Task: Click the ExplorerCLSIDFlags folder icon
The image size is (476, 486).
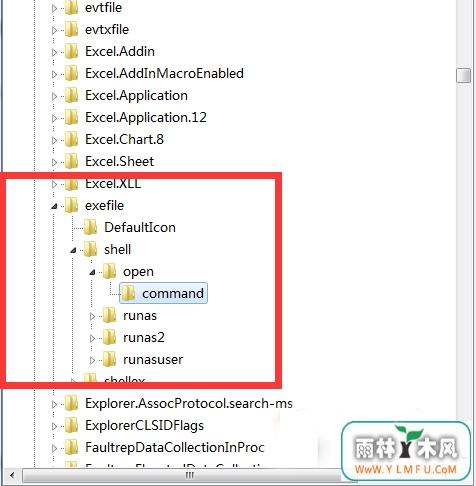Action: [x=71, y=425]
